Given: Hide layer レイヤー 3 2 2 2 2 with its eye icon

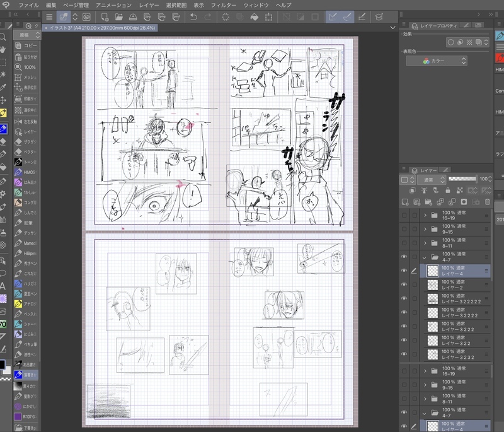Looking at the screenshot, I should click(404, 312).
